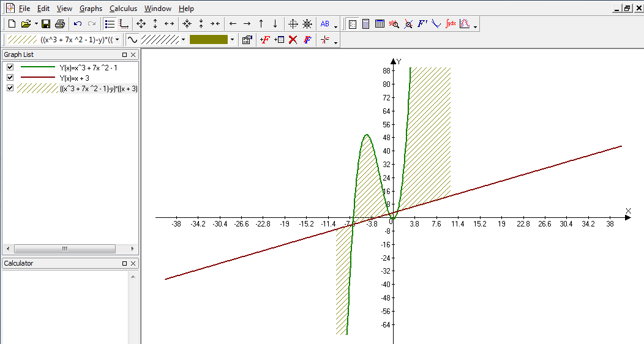Stretch graph vertically with up-down arrow
The image size is (644, 344).
coord(155,24)
